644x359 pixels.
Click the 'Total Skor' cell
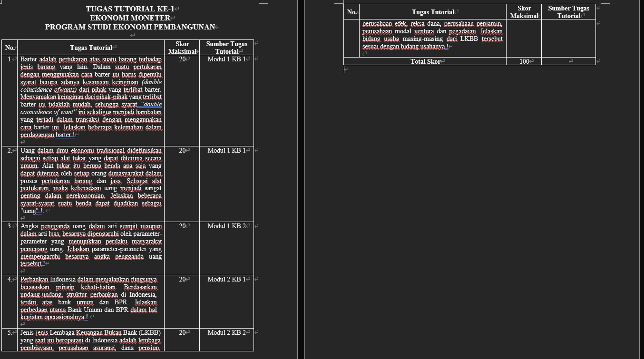coord(425,61)
